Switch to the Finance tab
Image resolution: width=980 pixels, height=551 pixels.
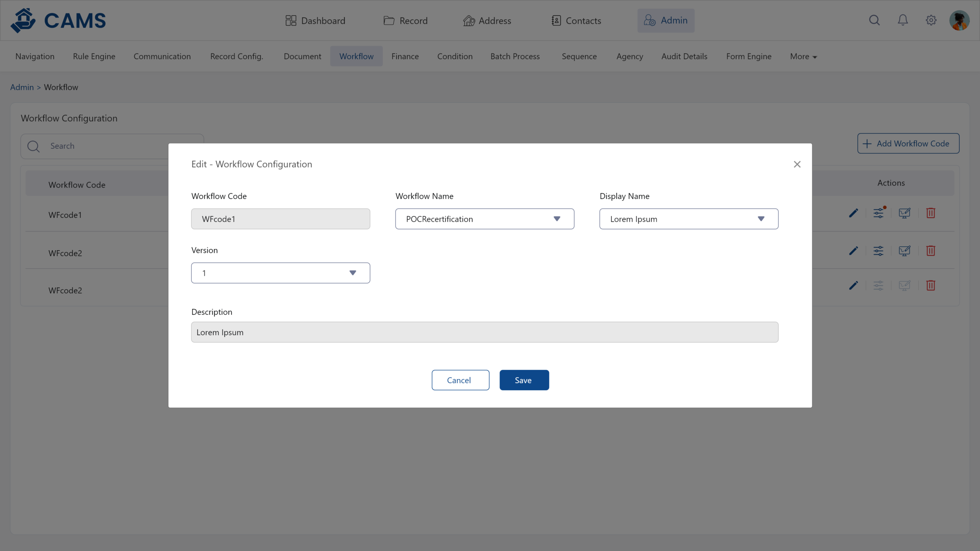[405, 57]
